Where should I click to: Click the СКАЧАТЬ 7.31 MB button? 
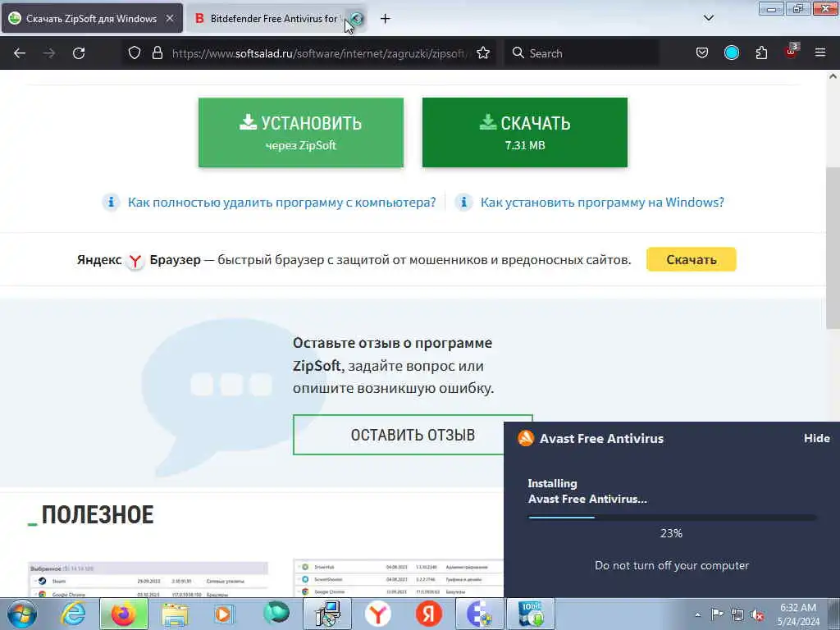524,132
